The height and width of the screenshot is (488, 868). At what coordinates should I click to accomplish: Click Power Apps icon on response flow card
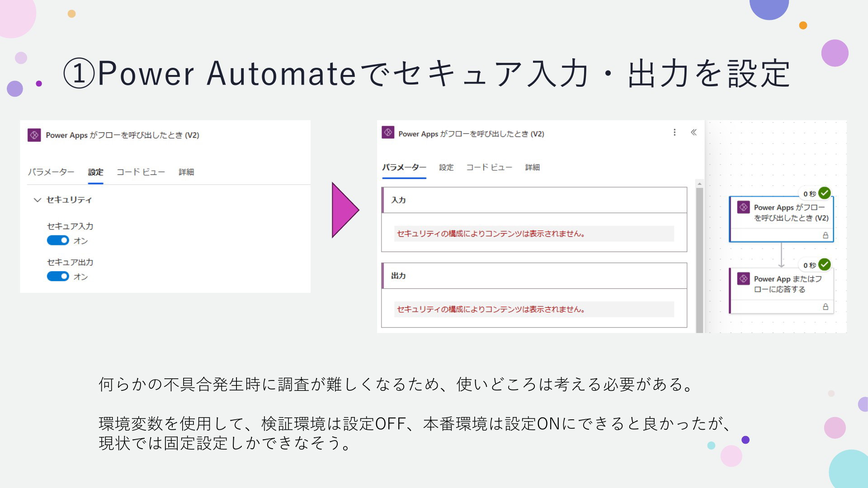click(744, 279)
